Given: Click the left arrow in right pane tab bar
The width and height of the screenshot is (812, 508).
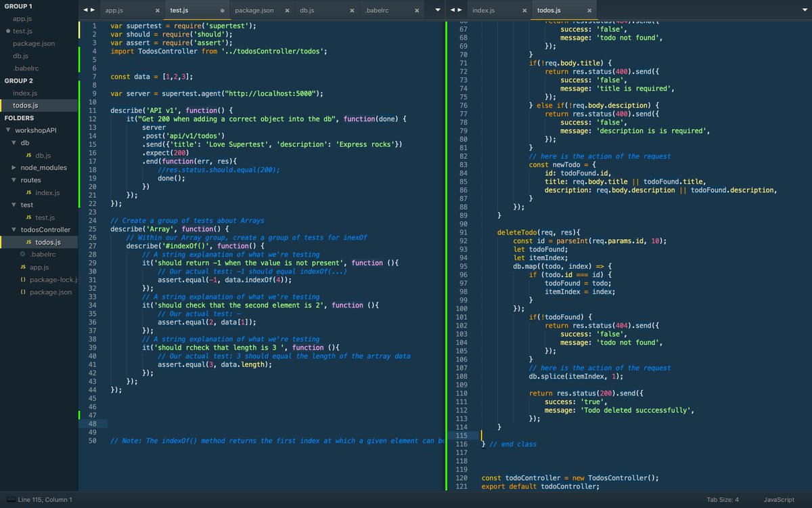Looking at the screenshot, I should pyautogui.click(x=452, y=10).
